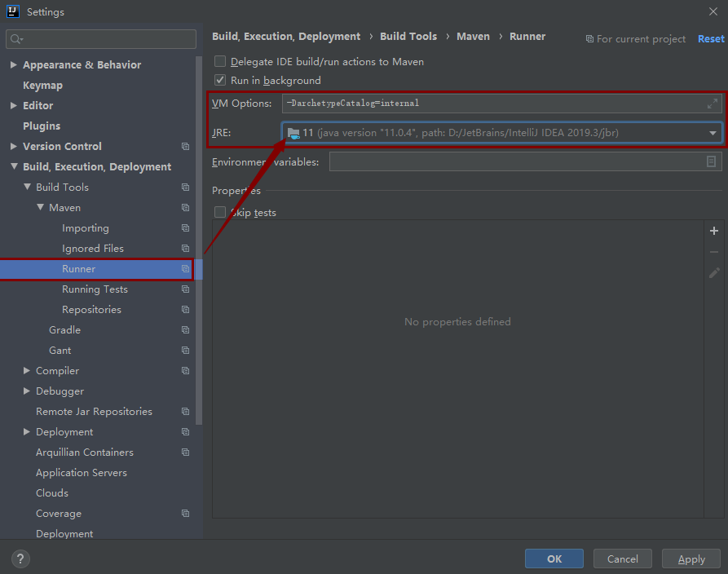Click the Apply button
Screen dimensions: 728x574
[691, 559]
